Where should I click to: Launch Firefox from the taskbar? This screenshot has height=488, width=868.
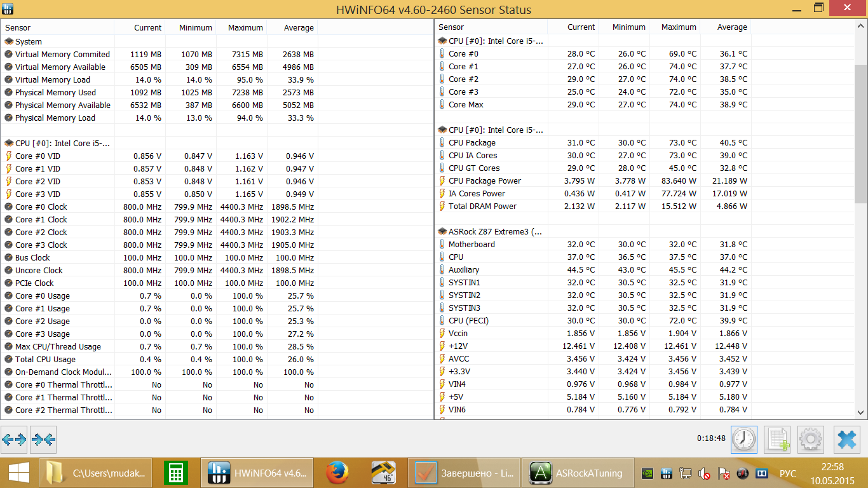[338, 473]
